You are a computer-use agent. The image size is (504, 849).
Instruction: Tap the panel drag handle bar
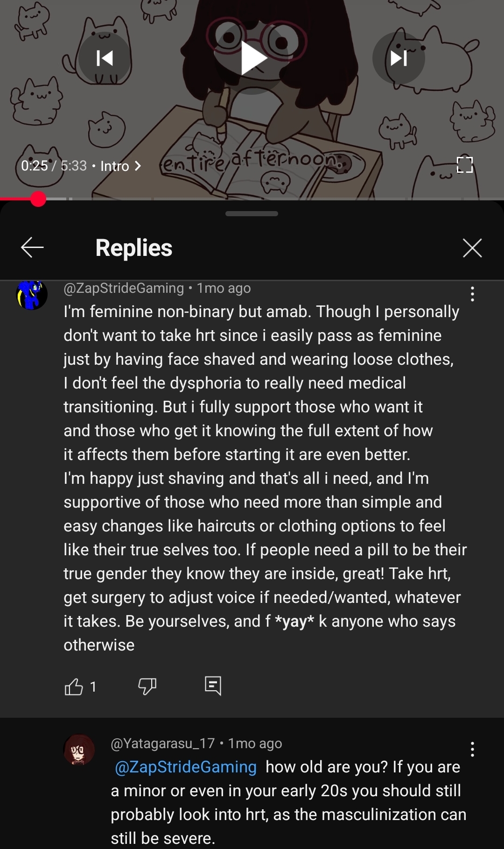(252, 213)
